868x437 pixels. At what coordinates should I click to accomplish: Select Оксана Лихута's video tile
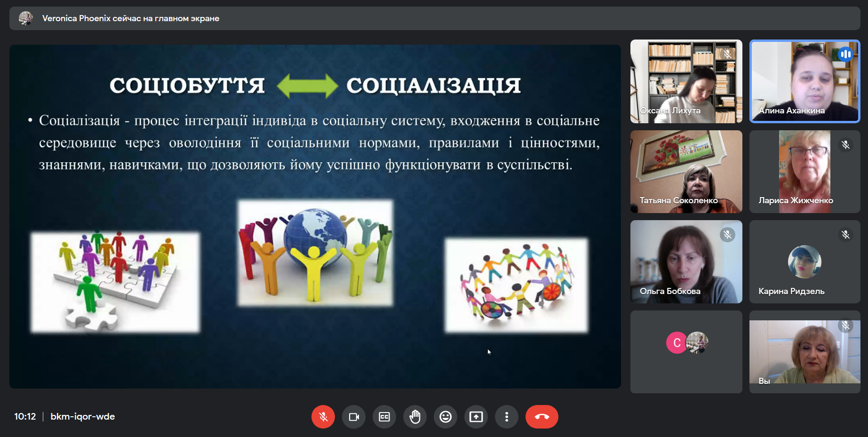coord(686,81)
